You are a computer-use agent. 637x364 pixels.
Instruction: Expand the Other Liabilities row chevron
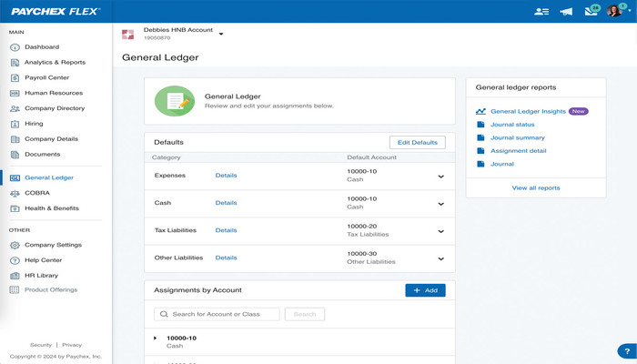pos(441,258)
